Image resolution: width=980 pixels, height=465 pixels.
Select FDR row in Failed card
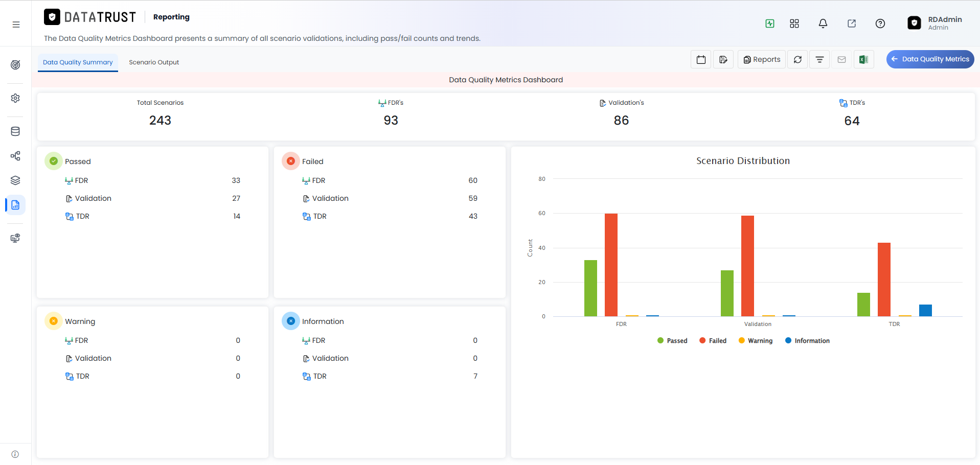[x=390, y=180]
